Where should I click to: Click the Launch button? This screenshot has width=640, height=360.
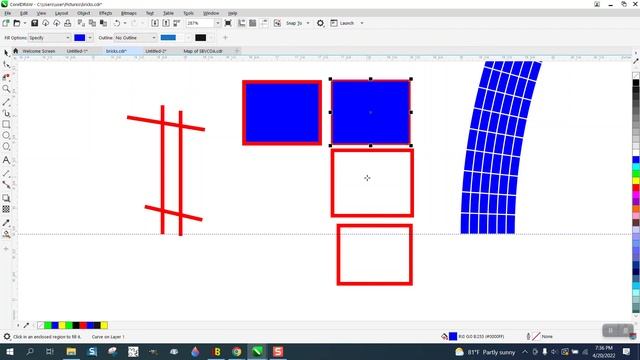pyautogui.click(x=342, y=23)
